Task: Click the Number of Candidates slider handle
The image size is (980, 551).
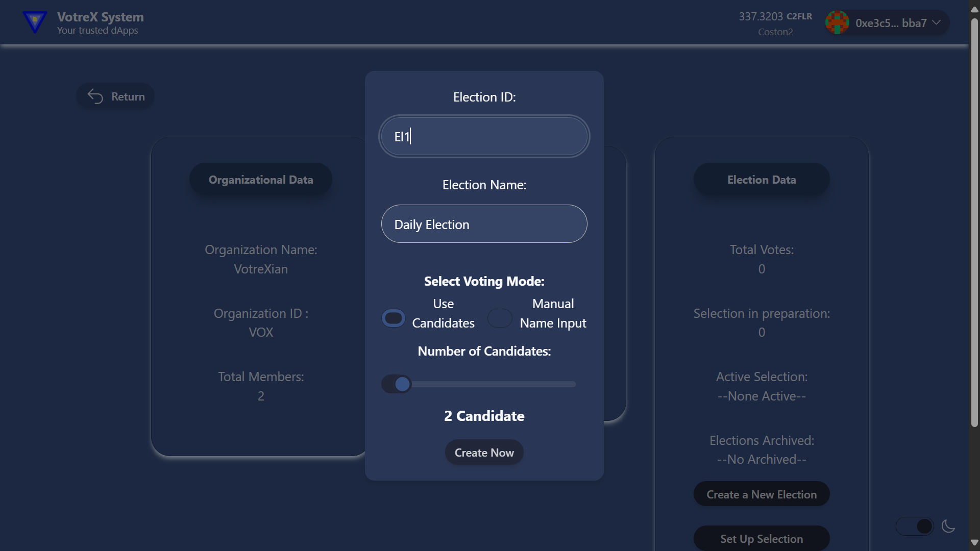Action: [x=402, y=384]
